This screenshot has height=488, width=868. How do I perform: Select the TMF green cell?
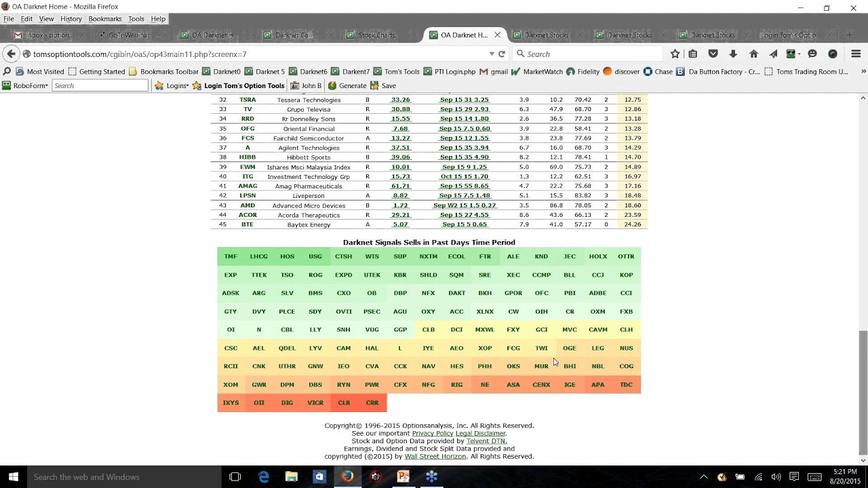[x=231, y=257]
